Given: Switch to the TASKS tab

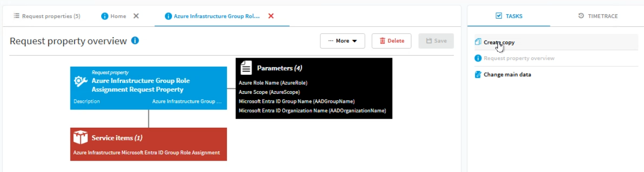Looking at the screenshot, I should 508,16.
